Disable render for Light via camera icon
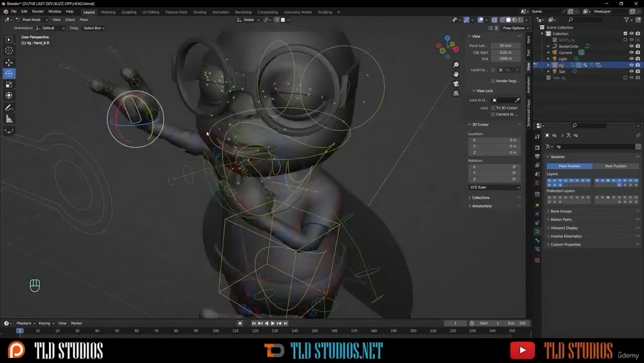The image size is (644, 363). [638, 59]
